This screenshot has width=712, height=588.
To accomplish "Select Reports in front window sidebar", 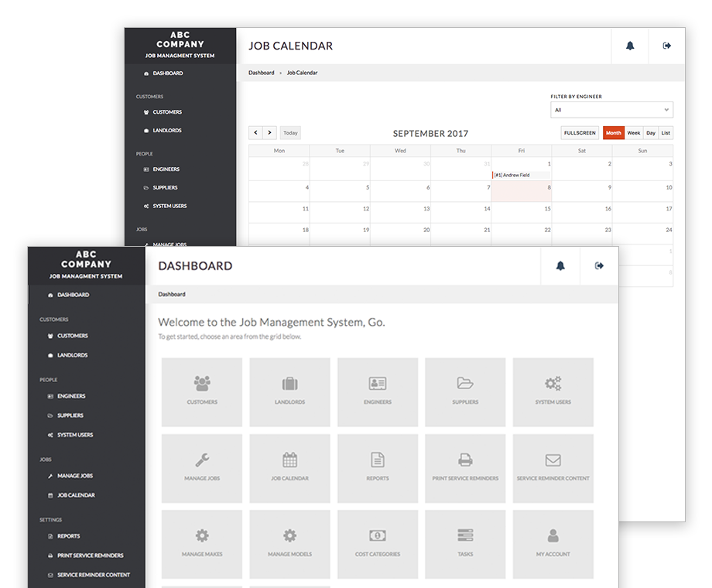I will click(69, 536).
